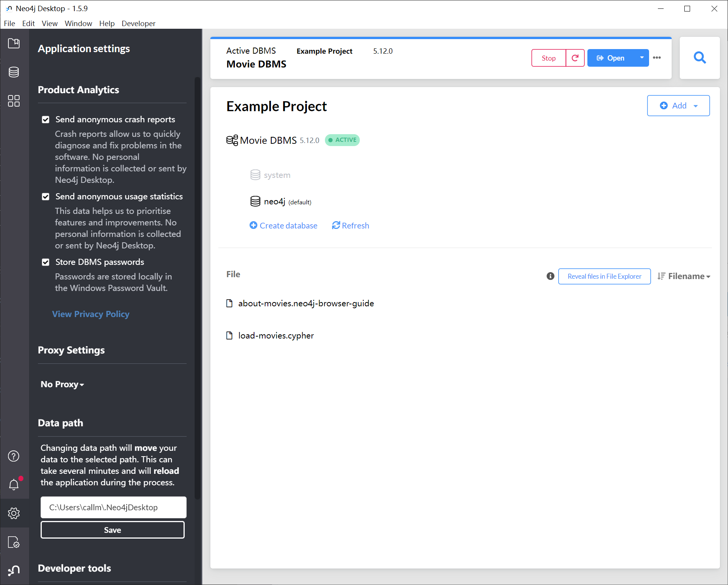The image size is (728, 585).
Task: Open the Help question mark icon
Action: coord(14,456)
